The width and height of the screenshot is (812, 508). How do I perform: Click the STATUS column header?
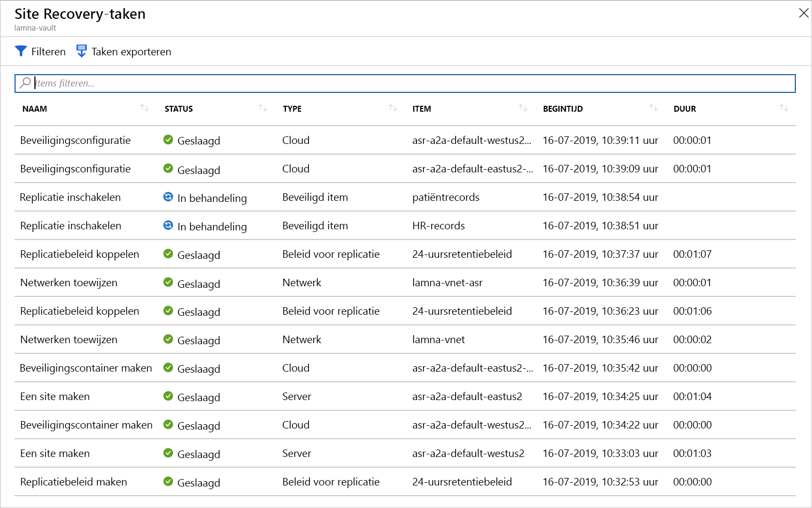coord(178,108)
